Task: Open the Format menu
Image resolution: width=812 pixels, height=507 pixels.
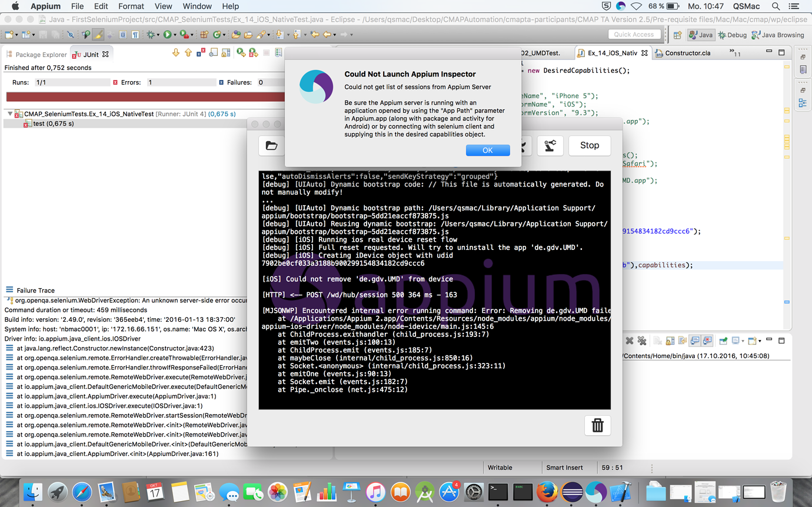Action: click(131, 6)
